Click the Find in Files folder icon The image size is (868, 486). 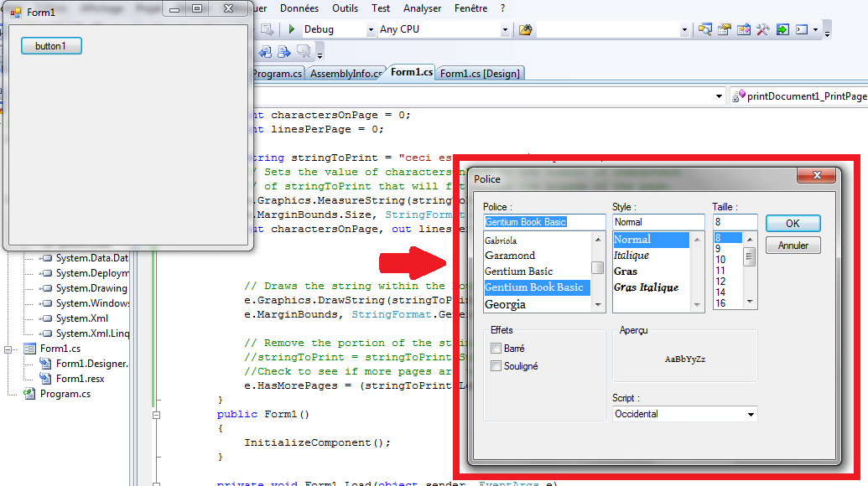[x=526, y=29]
